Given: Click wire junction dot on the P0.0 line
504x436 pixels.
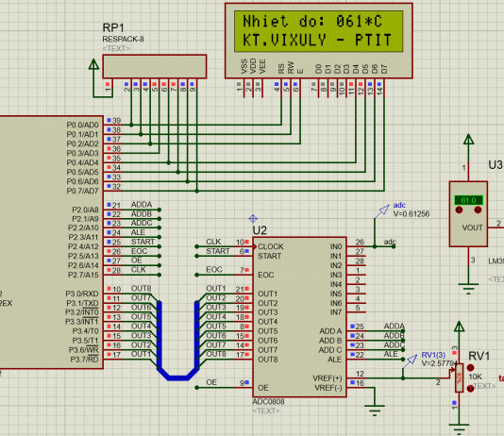Looking at the screenshot, I should pos(131,125).
